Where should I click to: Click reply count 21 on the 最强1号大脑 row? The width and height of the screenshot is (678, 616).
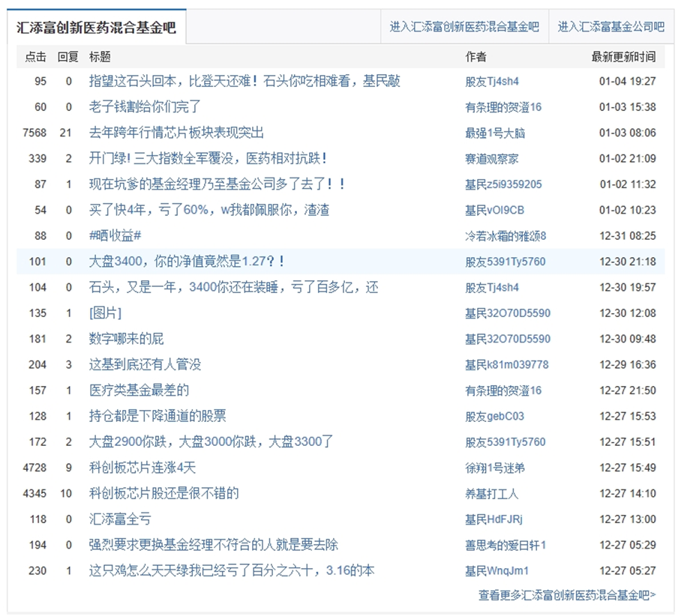(66, 133)
